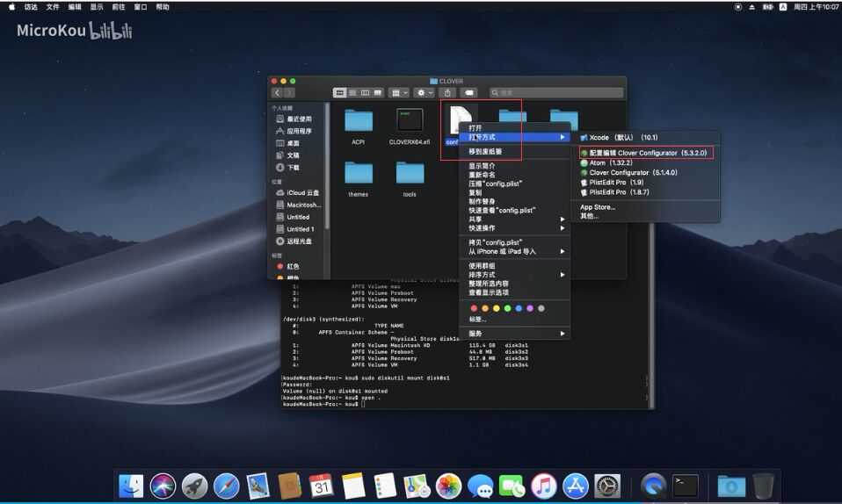Image resolution: width=842 pixels, height=504 pixels.
Task: Select the ACPI folder
Action: (359, 126)
